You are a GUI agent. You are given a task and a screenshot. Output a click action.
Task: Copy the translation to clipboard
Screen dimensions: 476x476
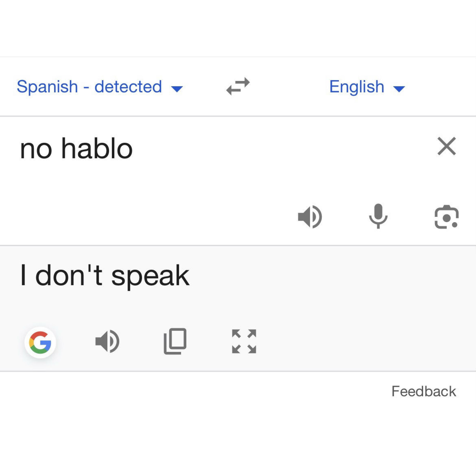pos(175,341)
